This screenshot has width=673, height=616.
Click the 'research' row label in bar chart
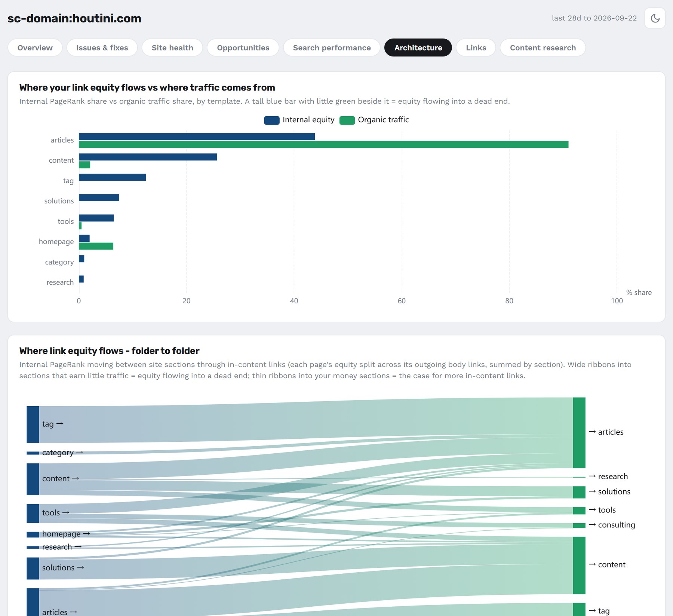click(60, 282)
